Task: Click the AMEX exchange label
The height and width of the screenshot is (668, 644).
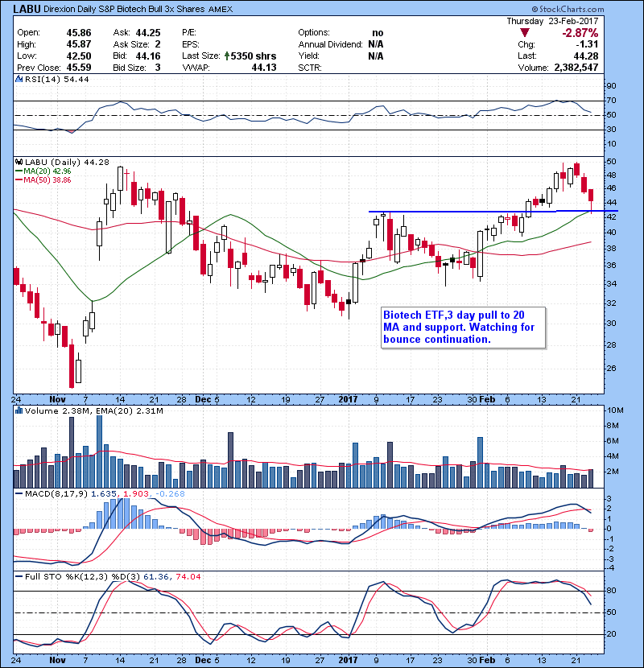Action: click(221, 10)
